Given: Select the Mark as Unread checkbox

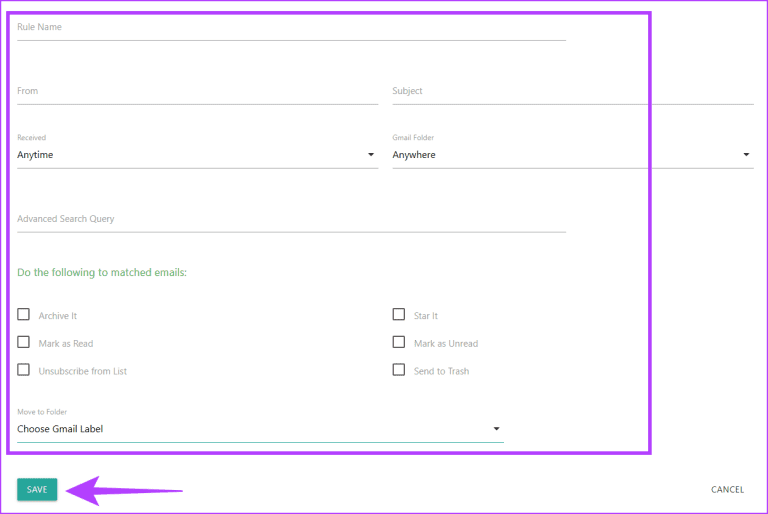Looking at the screenshot, I should coord(399,342).
